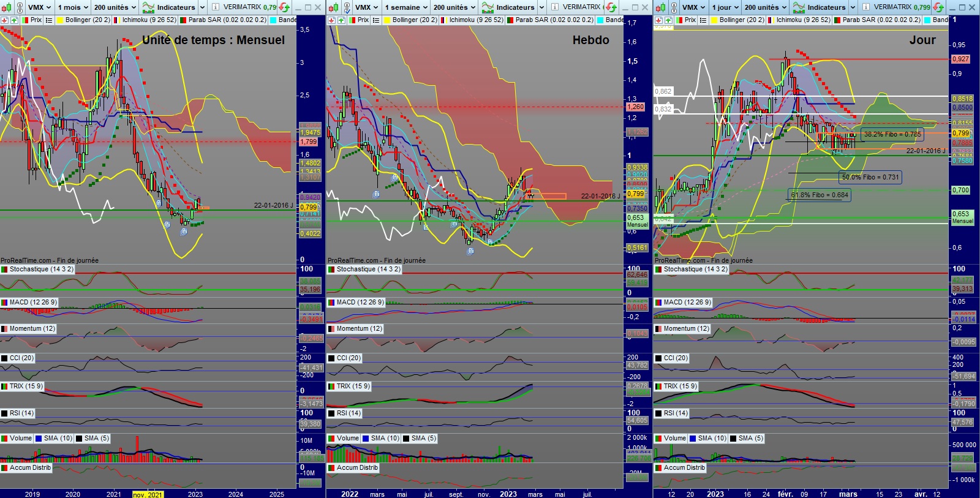This screenshot has width=980, height=498.
Task: Click the highlighted 'nov. 2021' date marker
Action: (x=148, y=494)
